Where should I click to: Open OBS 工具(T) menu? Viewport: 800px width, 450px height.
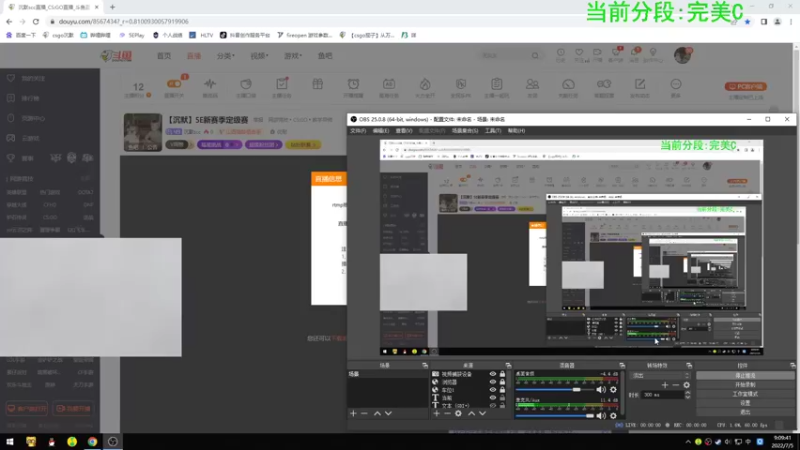pos(493,131)
